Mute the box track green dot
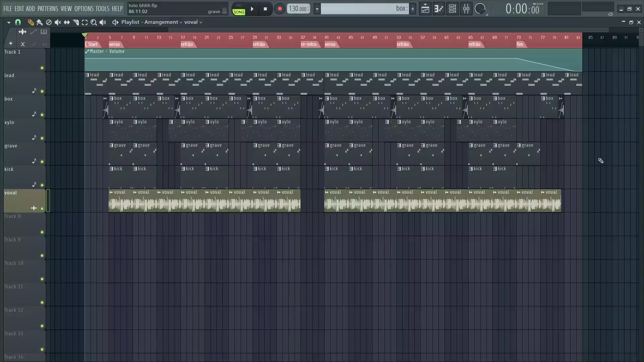This screenshot has width=644, height=362. coord(42,115)
